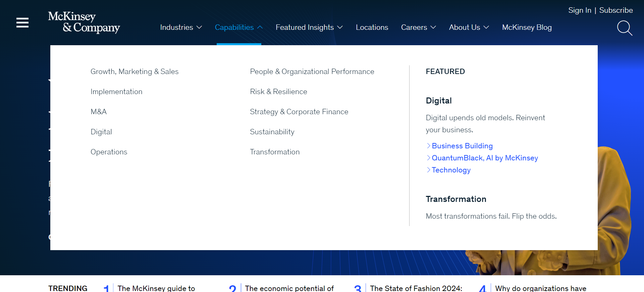The height and width of the screenshot is (292, 644).
Task: Click the McKinsey & Company logo
Action: point(84,22)
